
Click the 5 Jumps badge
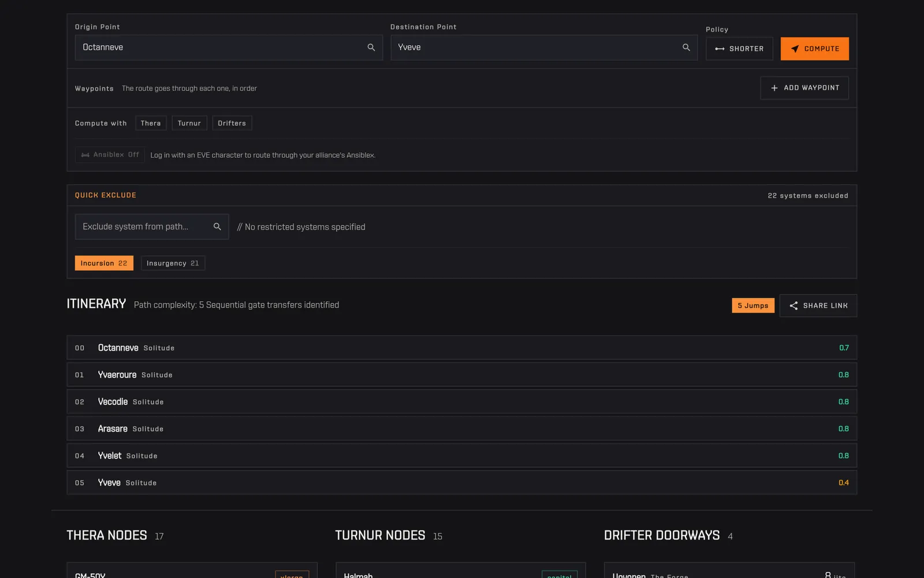(x=753, y=306)
